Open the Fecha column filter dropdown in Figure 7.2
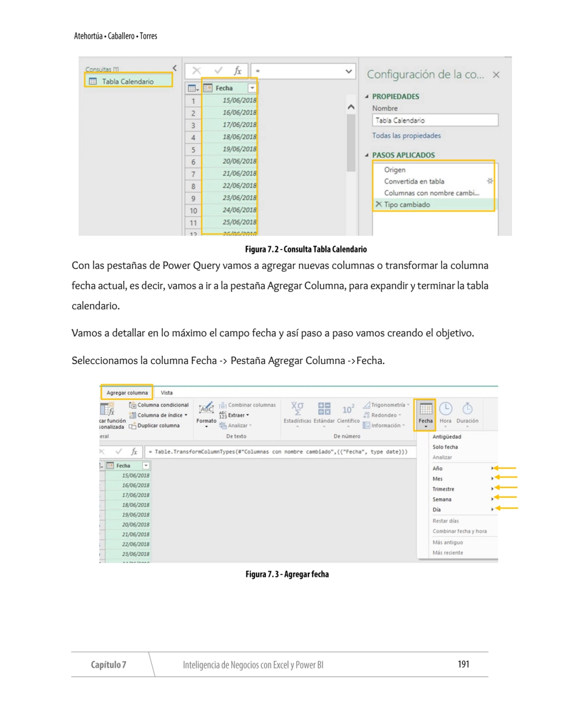The height and width of the screenshot is (728, 563). tap(252, 88)
